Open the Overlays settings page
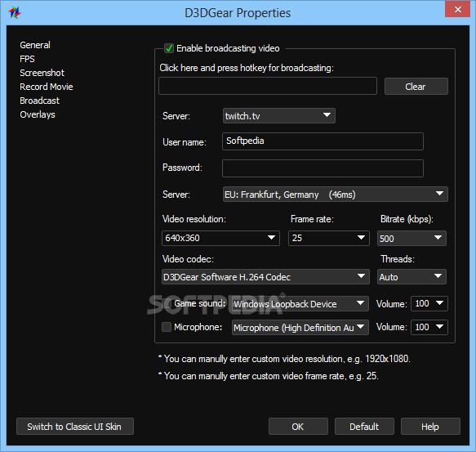Viewport: 476px width, 452px height. (x=38, y=114)
